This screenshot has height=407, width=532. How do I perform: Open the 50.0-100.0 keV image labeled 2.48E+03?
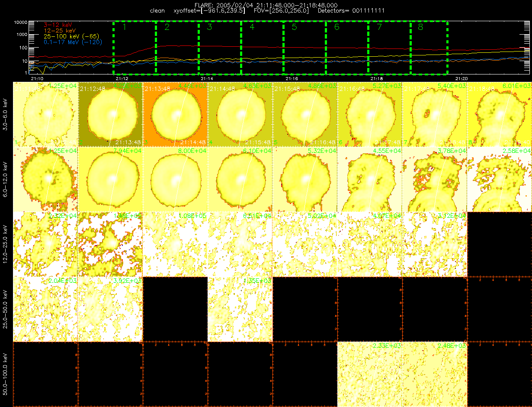435,374
